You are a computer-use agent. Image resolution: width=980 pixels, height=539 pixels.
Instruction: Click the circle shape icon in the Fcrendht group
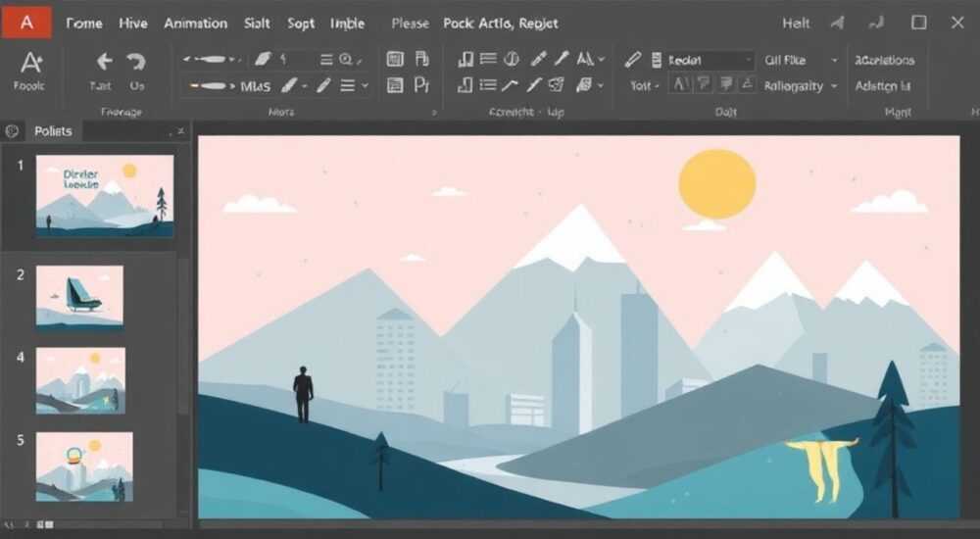(x=512, y=60)
